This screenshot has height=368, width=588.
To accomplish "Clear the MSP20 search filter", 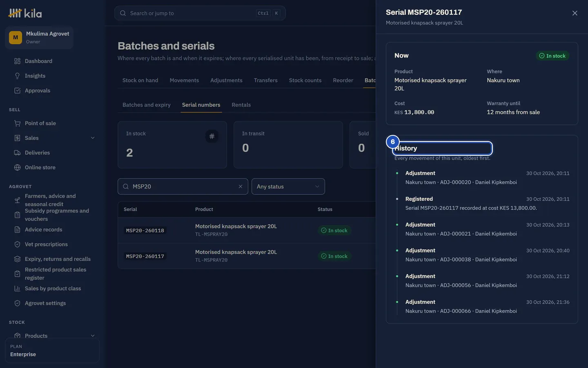I will pos(241,186).
